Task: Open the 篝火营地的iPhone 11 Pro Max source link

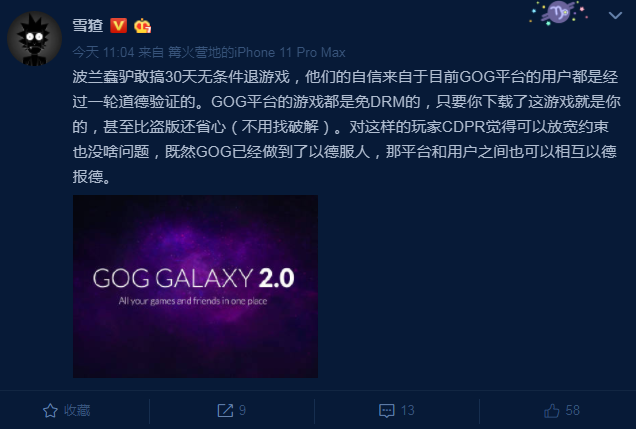Action: (257, 52)
